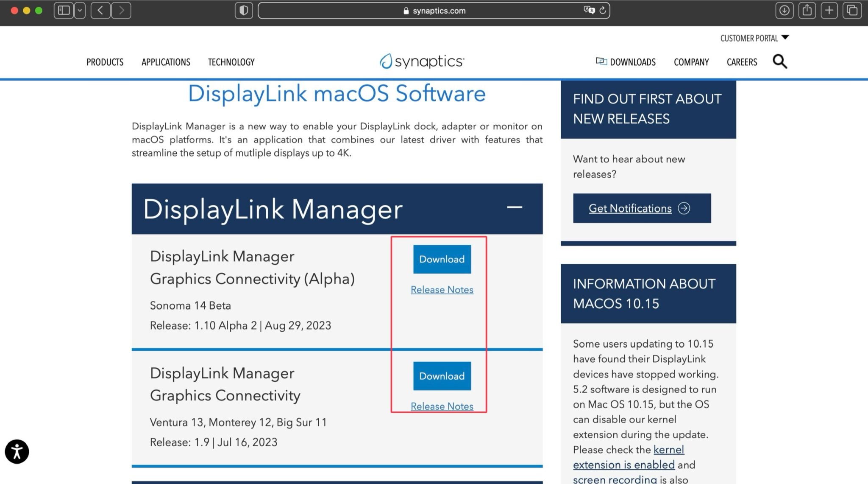
Task: Open the sidebar options chevron dropdown
Action: (x=80, y=11)
